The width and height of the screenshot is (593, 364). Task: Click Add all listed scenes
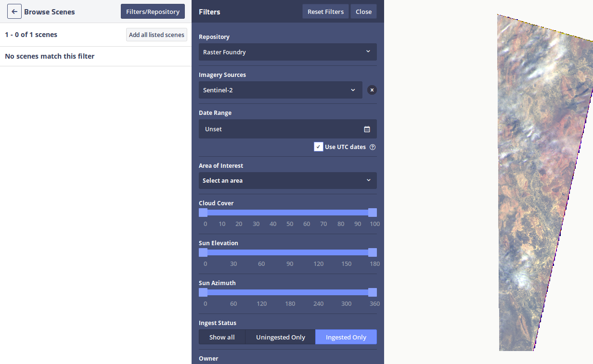tap(156, 35)
